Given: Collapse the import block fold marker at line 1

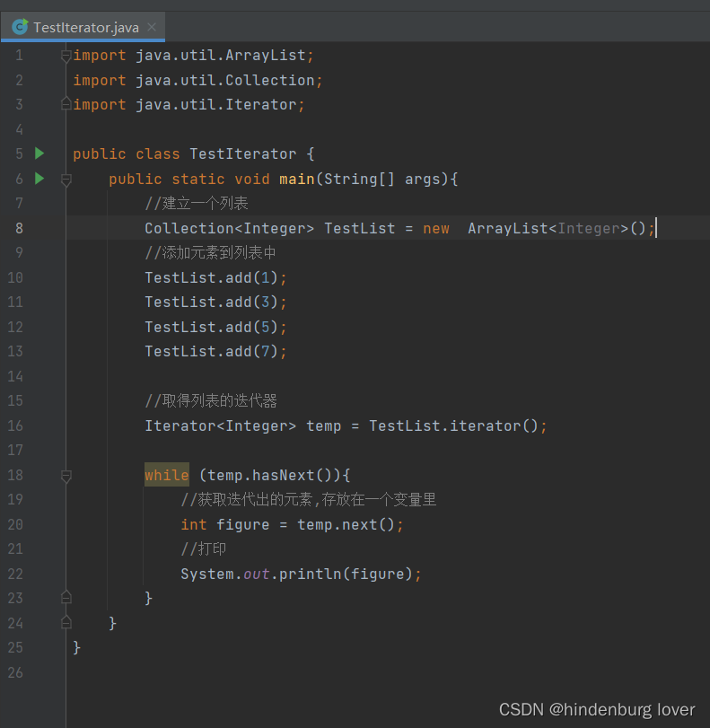Looking at the screenshot, I should point(66,57).
